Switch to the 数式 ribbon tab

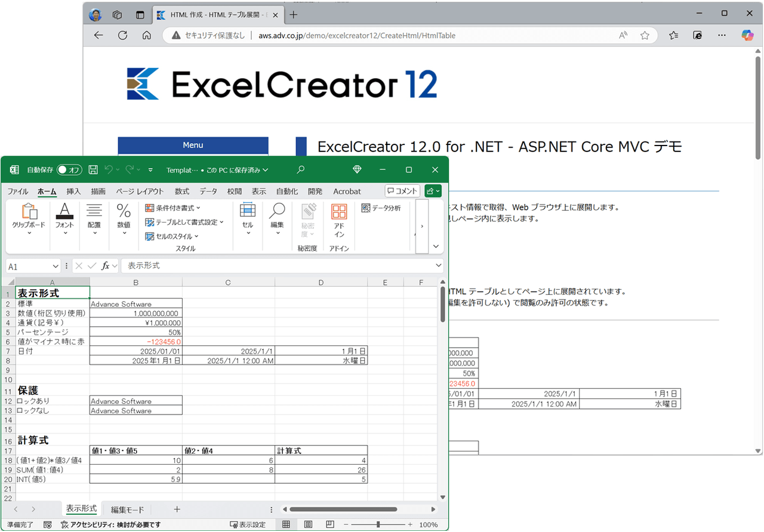pos(181,191)
